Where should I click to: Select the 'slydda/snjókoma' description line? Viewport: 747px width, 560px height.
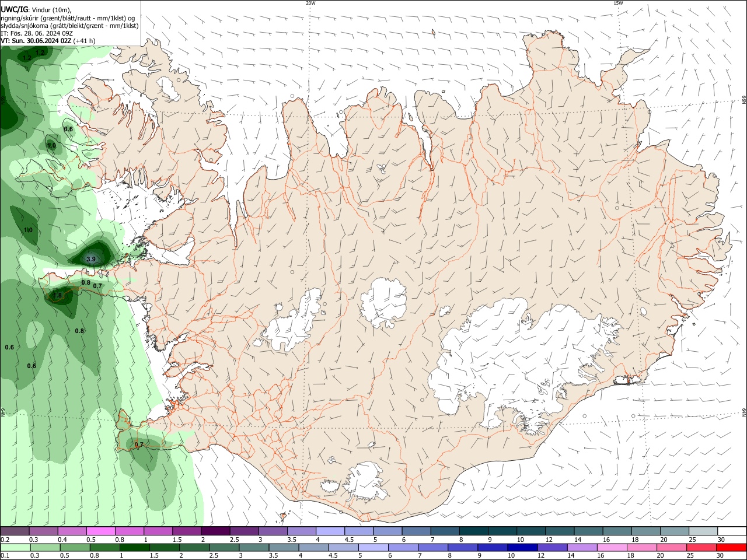[x=69, y=26]
